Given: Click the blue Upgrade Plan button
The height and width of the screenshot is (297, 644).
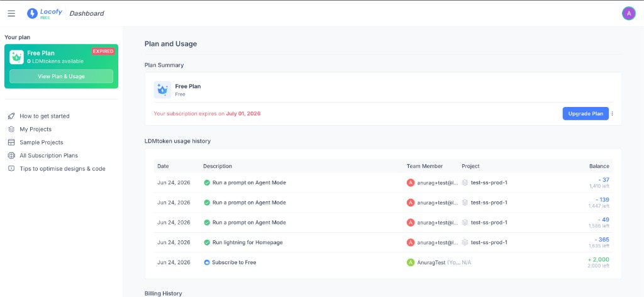Looking at the screenshot, I should point(586,113).
